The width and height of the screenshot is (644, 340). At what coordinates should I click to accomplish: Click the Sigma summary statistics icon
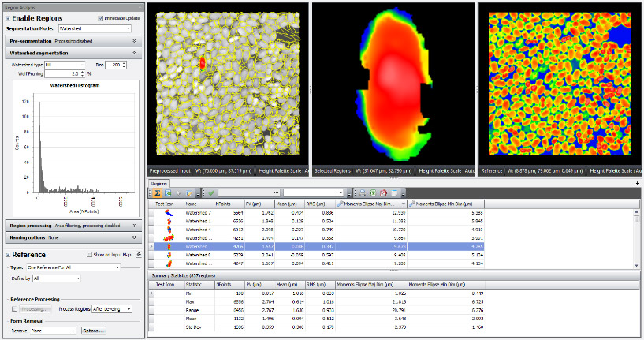point(157,192)
